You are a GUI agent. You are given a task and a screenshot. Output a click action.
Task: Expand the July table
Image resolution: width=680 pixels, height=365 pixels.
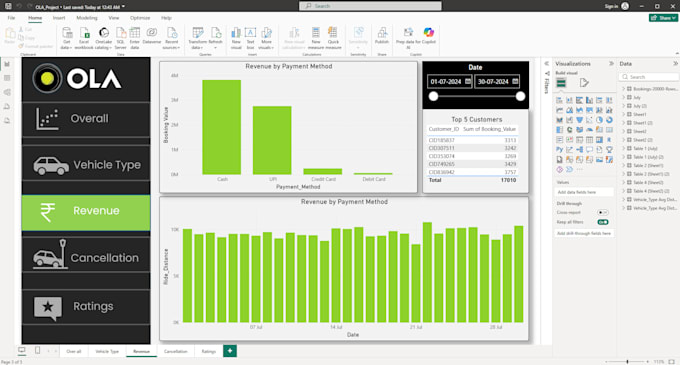(x=624, y=98)
